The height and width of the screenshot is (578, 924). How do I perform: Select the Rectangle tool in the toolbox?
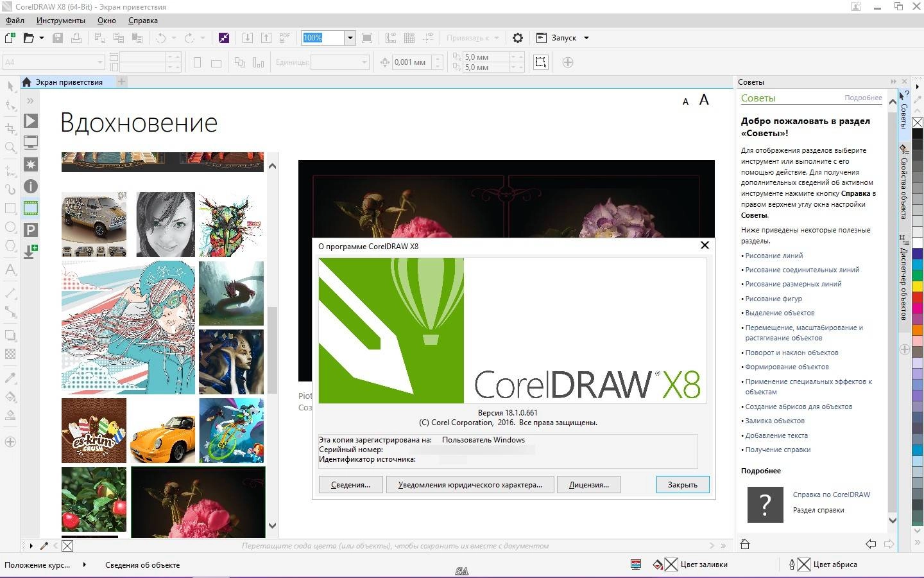[9, 208]
